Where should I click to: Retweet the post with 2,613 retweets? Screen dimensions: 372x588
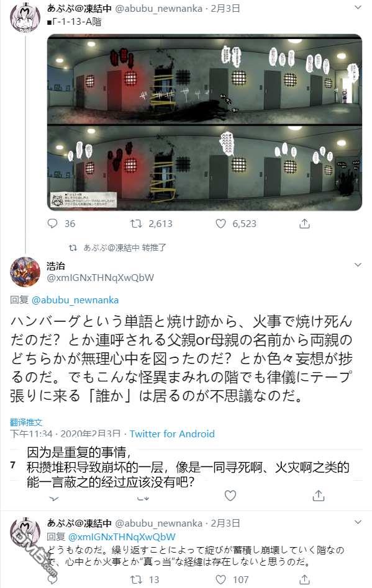coord(136,223)
